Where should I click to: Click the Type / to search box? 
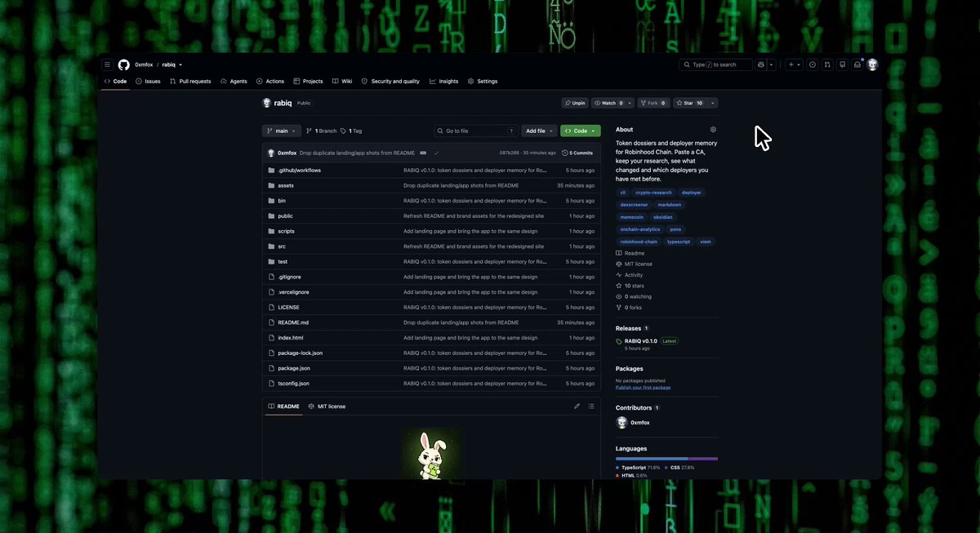715,64
